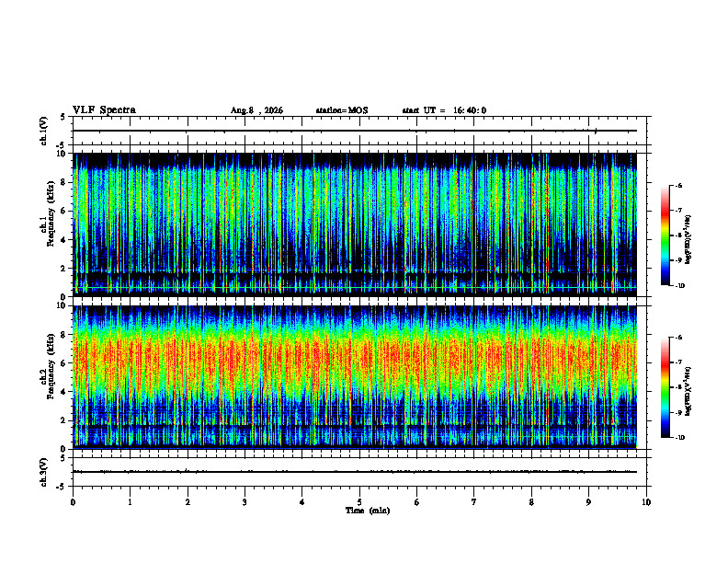Click the ch.1 frequency tick "2"
The image size is (728, 563).
point(63,269)
